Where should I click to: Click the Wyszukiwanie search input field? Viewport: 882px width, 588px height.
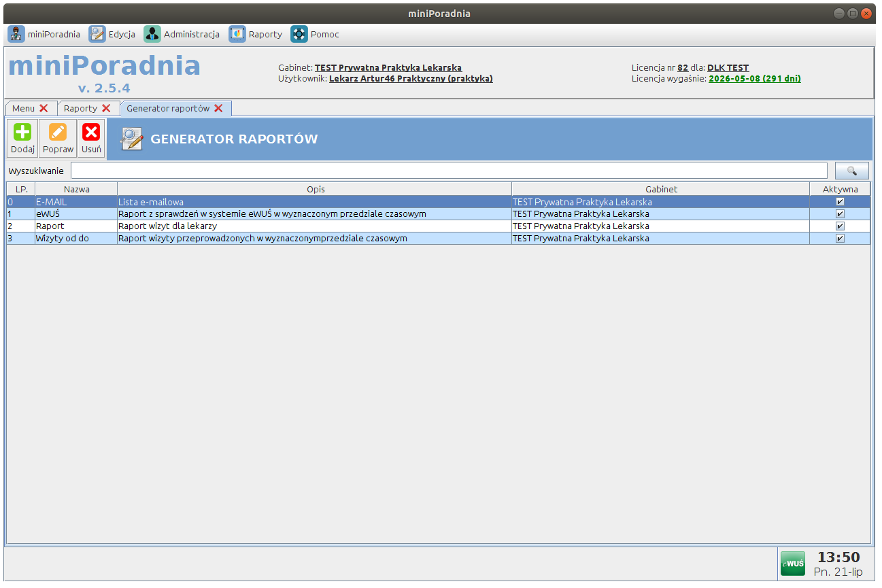click(449, 171)
